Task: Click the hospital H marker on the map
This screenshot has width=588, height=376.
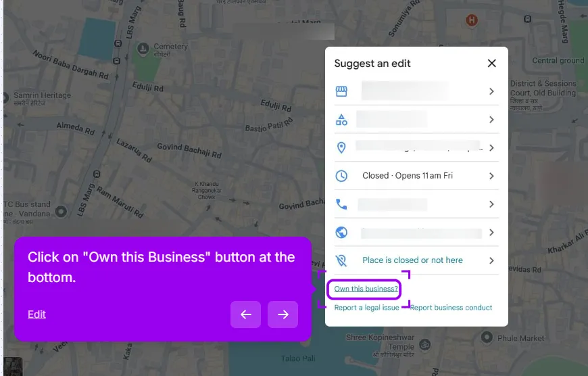Action: [472, 20]
